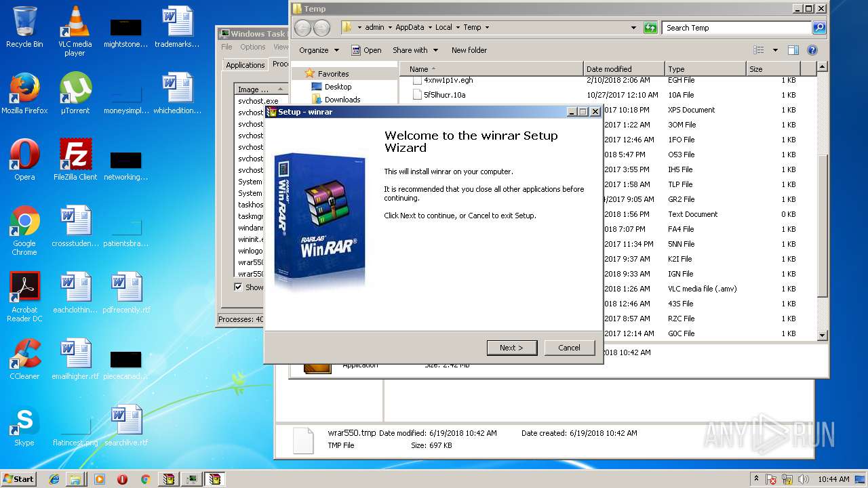Click the 10:44 AM taskbar clock
This screenshot has height=488, width=868.
click(833, 479)
